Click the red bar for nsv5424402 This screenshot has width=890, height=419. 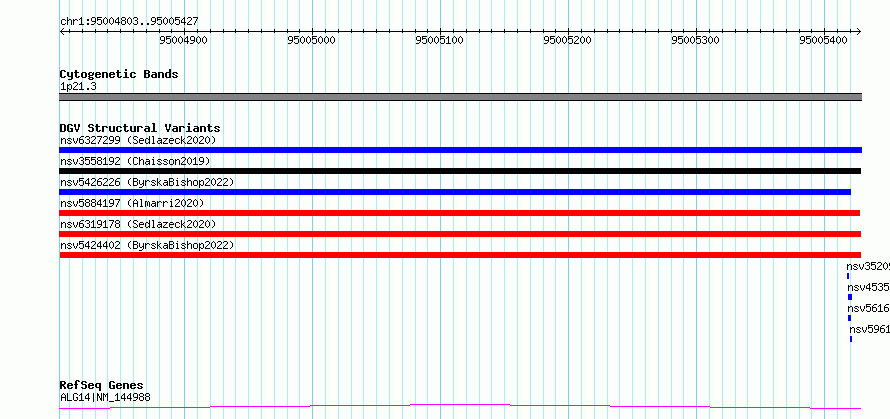[460, 255]
